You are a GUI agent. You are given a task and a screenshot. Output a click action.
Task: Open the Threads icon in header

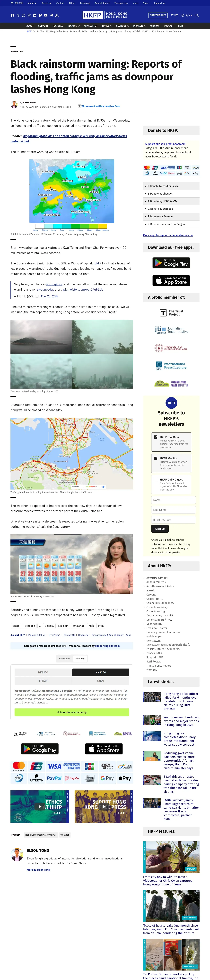[x=29, y=16]
